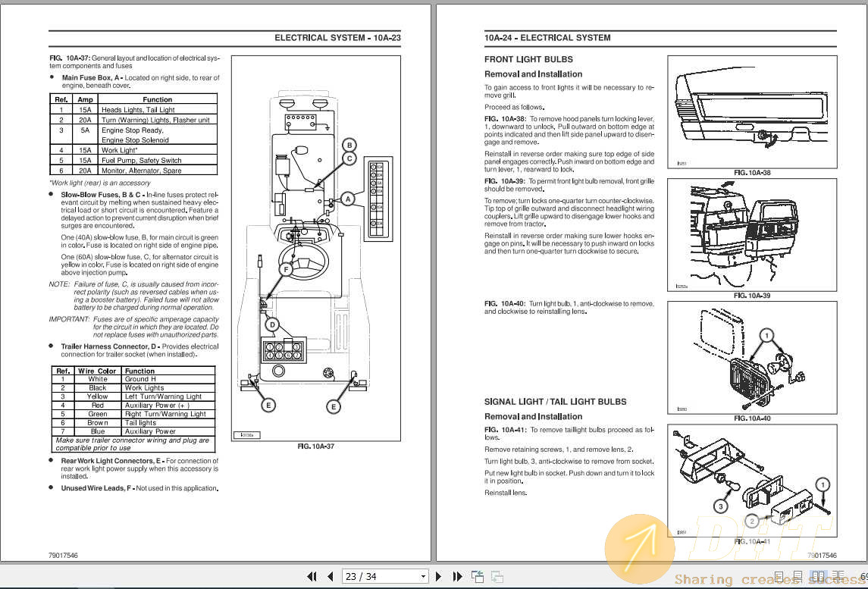868x589 pixels.
Task: Open the page number dropdown
Action: [x=423, y=576]
